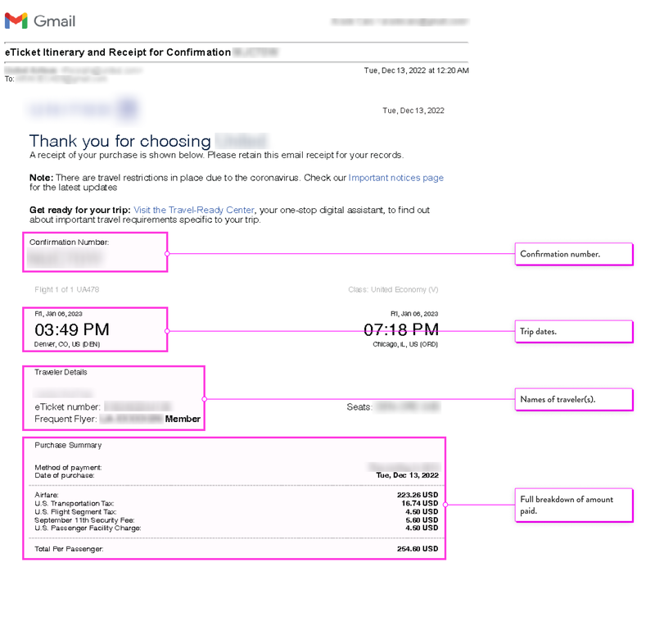Click the 03:49 PM departure time

71,330
